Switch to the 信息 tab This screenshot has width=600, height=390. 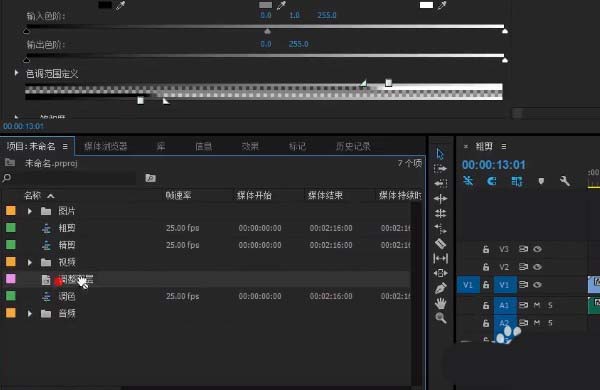(x=203, y=146)
